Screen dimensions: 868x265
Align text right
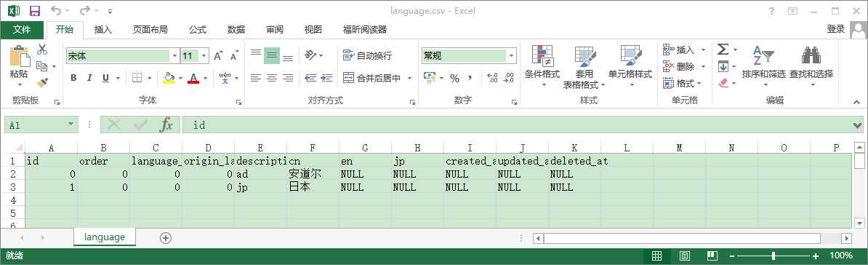(x=288, y=78)
